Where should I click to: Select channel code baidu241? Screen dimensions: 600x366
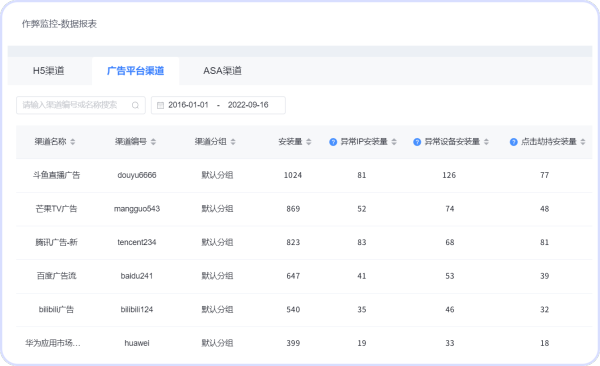[137, 276]
